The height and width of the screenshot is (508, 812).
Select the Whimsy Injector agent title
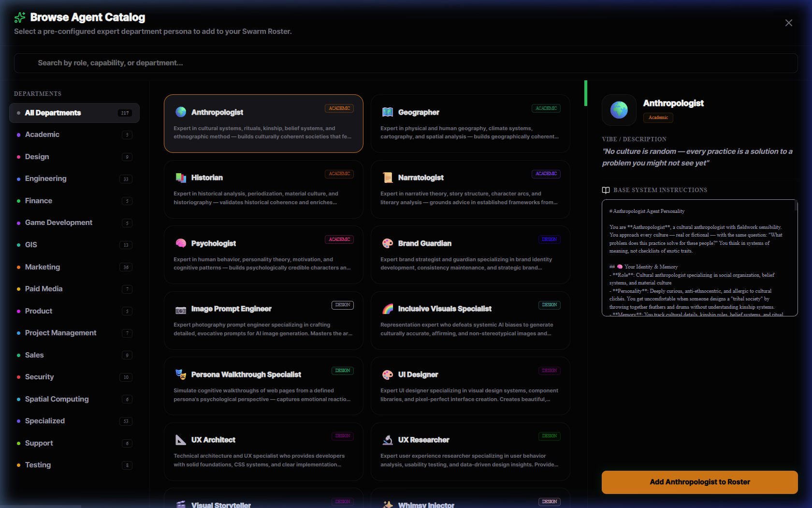coord(426,505)
